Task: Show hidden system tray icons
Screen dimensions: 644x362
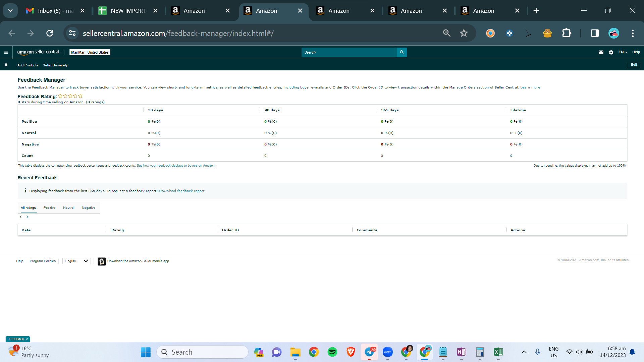Action: click(x=524, y=352)
